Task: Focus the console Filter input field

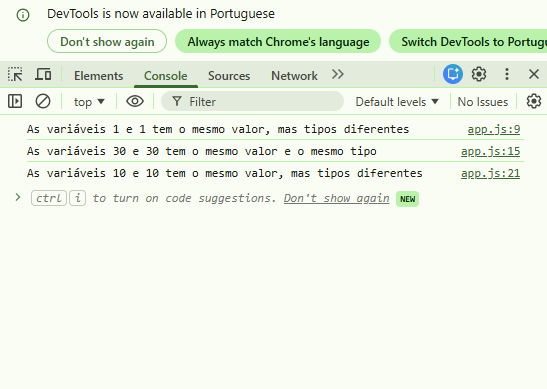Action: (252, 102)
